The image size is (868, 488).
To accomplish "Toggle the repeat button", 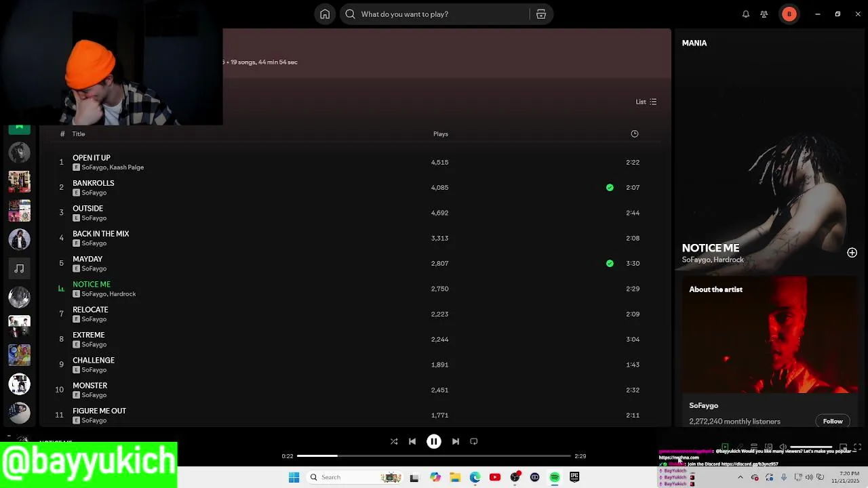I will 474,441.
